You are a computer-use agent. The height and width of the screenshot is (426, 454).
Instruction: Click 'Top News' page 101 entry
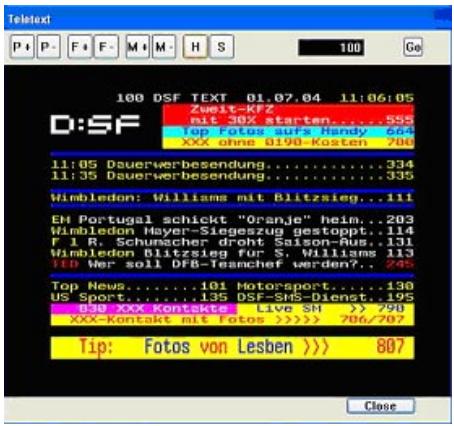(139, 286)
